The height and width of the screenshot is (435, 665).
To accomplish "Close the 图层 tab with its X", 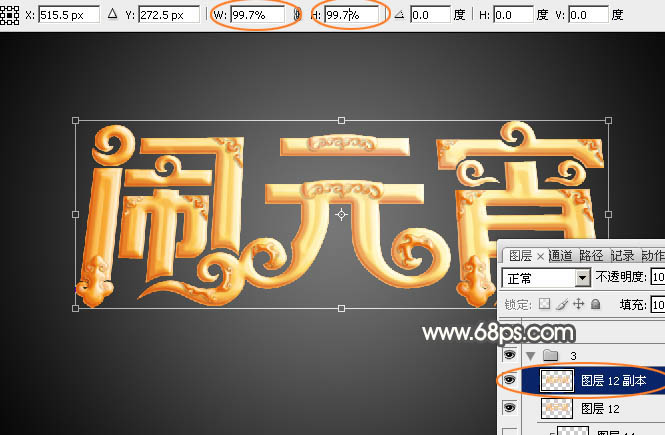I will 540,256.
